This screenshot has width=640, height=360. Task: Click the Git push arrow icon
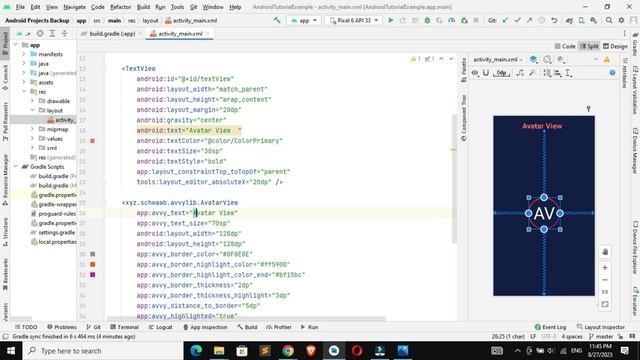coord(529,20)
